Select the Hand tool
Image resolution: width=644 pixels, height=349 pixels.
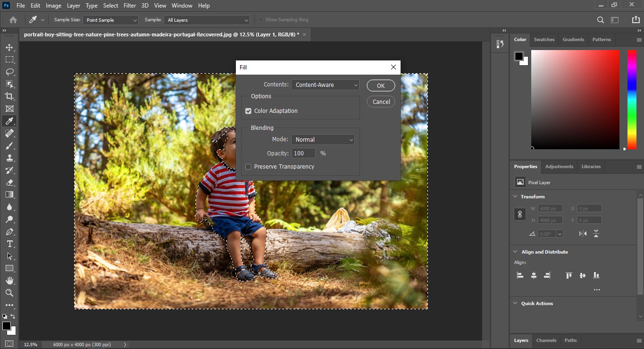click(9, 281)
